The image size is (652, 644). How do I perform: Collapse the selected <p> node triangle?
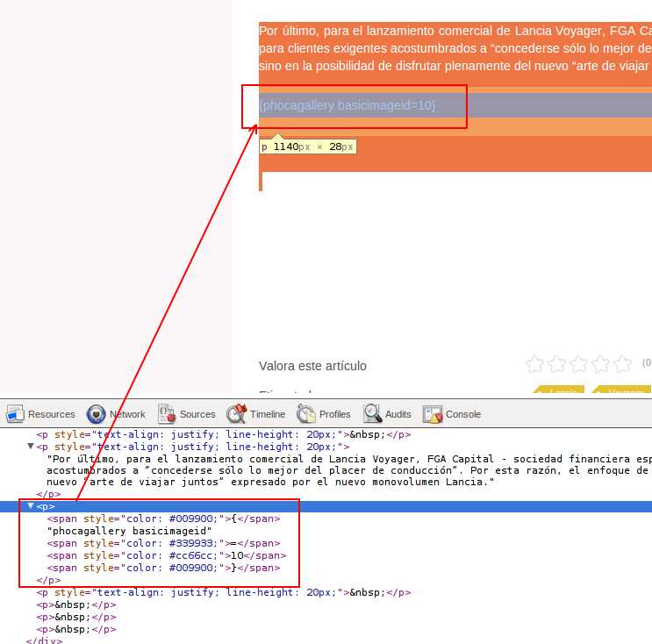31,506
